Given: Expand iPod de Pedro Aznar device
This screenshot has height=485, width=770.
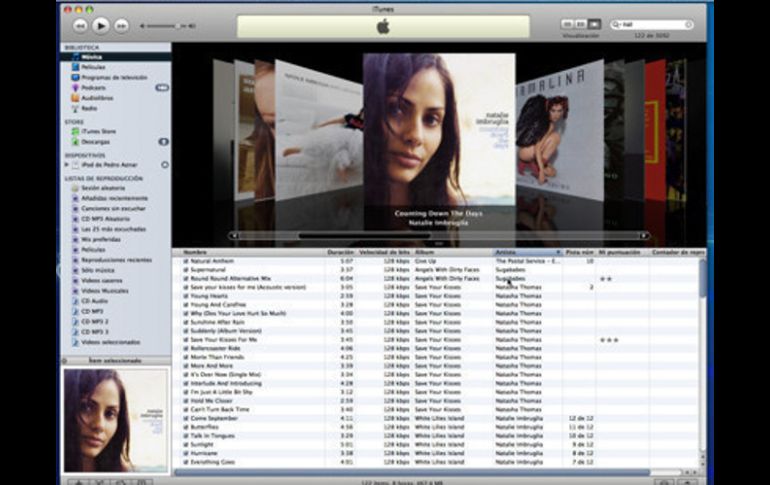Looking at the screenshot, I should pyautogui.click(x=66, y=164).
